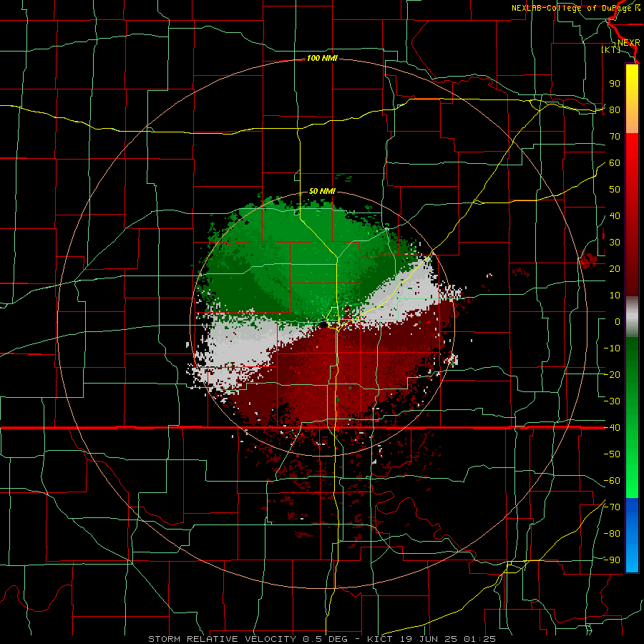Viewport: 644px width, 644px height.
Task: Click the KICT radar site identifier in the caption
Action: [x=380, y=639]
